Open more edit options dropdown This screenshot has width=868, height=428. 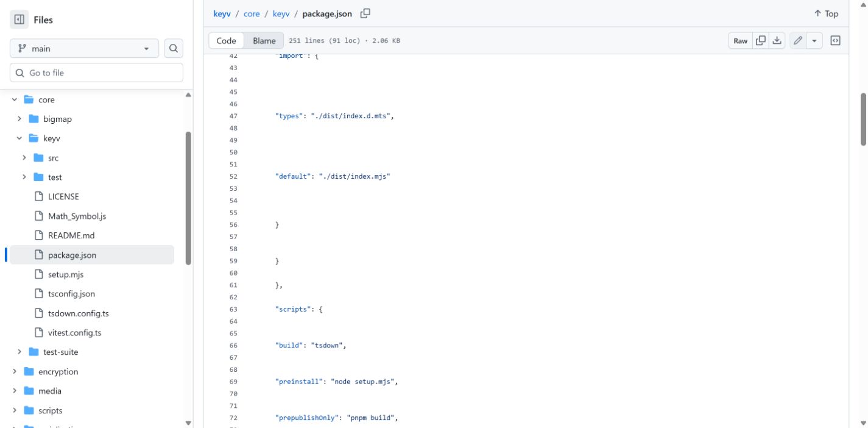[x=814, y=41]
